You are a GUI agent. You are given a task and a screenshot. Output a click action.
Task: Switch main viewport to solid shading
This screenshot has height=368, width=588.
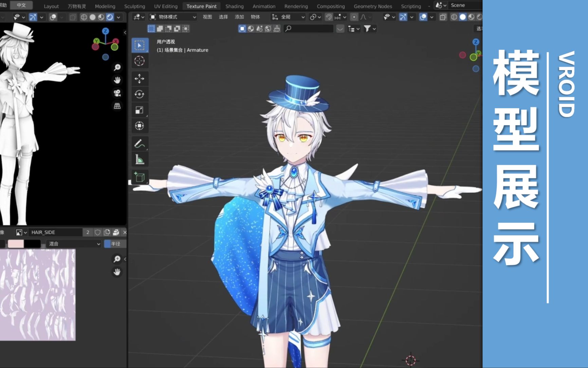point(463,17)
